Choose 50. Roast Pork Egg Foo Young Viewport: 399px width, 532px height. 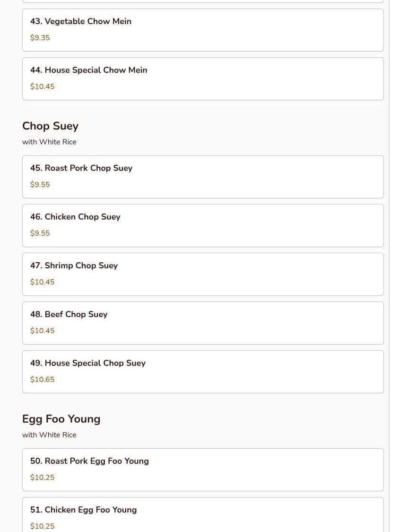[x=202, y=470]
